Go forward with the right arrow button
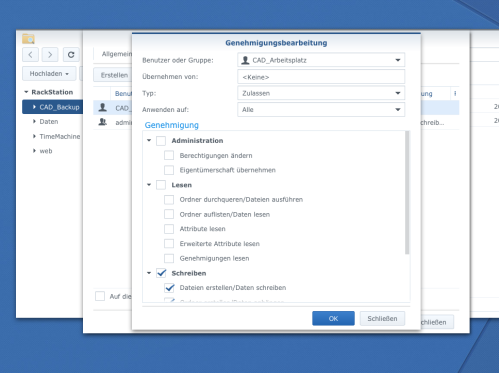Image resolution: width=499 pixels, height=373 pixels. (x=50, y=54)
